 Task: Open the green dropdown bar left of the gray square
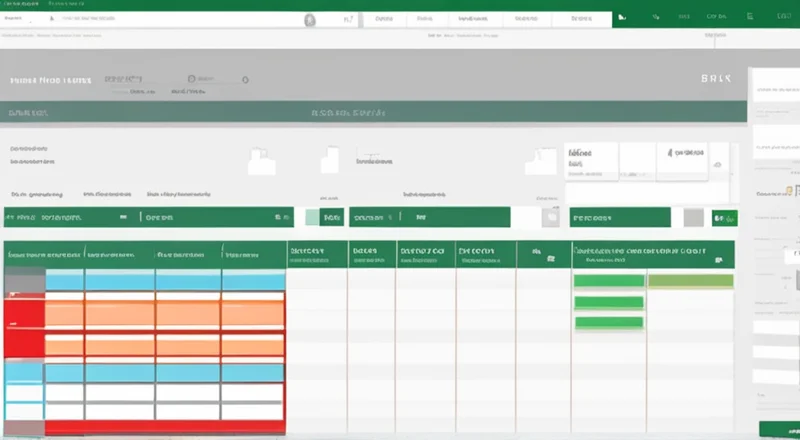[620, 217]
